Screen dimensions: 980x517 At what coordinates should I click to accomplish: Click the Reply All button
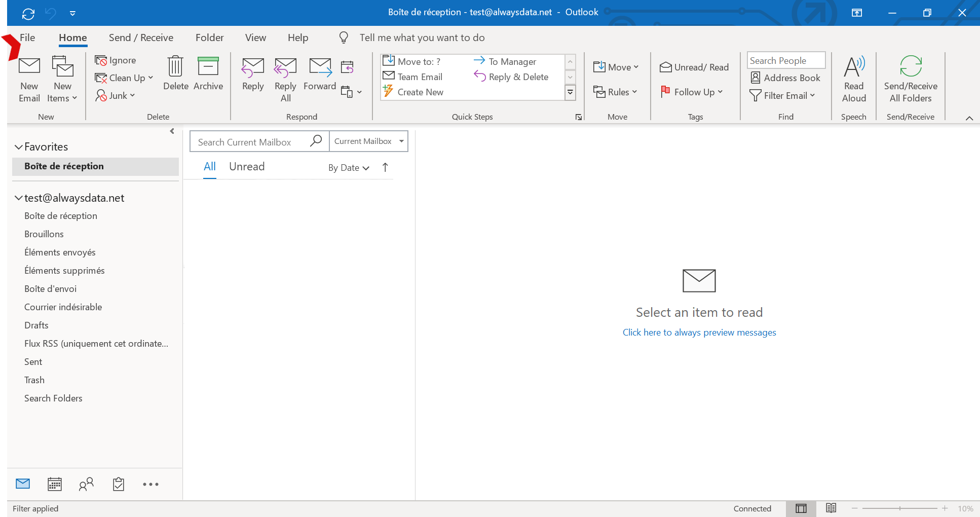pos(285,80)
